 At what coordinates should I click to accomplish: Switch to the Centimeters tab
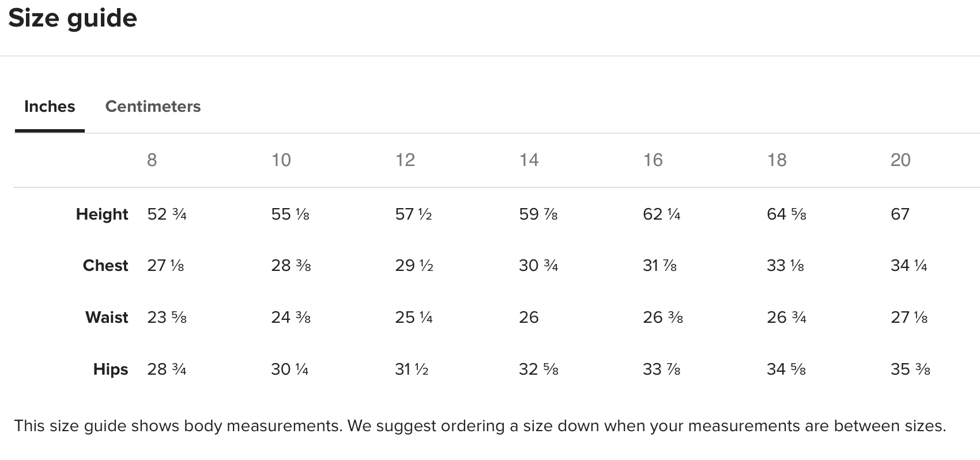coord(153,107)
